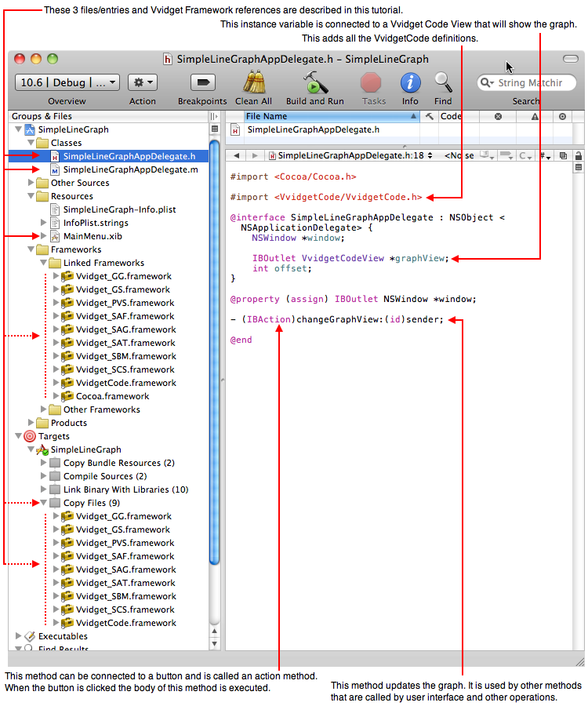Select Vvidget_SAG.framework under Linked Frameworks
This screenshot has width=588, height=706.
pyautogui.click(x=126, y=329)
